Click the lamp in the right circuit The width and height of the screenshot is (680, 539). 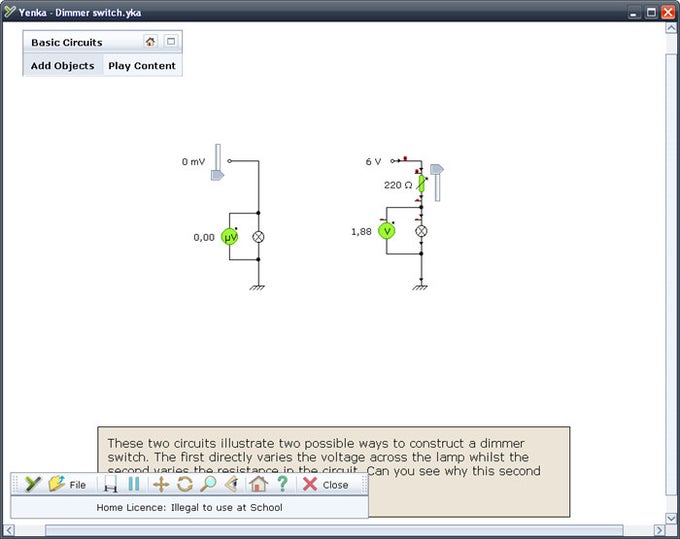(x=421, y=231)
